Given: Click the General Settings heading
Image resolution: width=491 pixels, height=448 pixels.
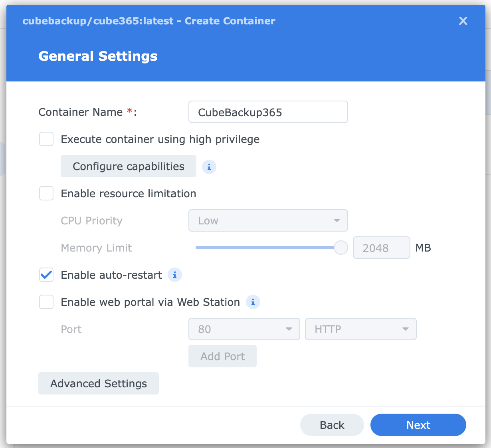Looking at the screenshot, I should (x=98, y=56).
